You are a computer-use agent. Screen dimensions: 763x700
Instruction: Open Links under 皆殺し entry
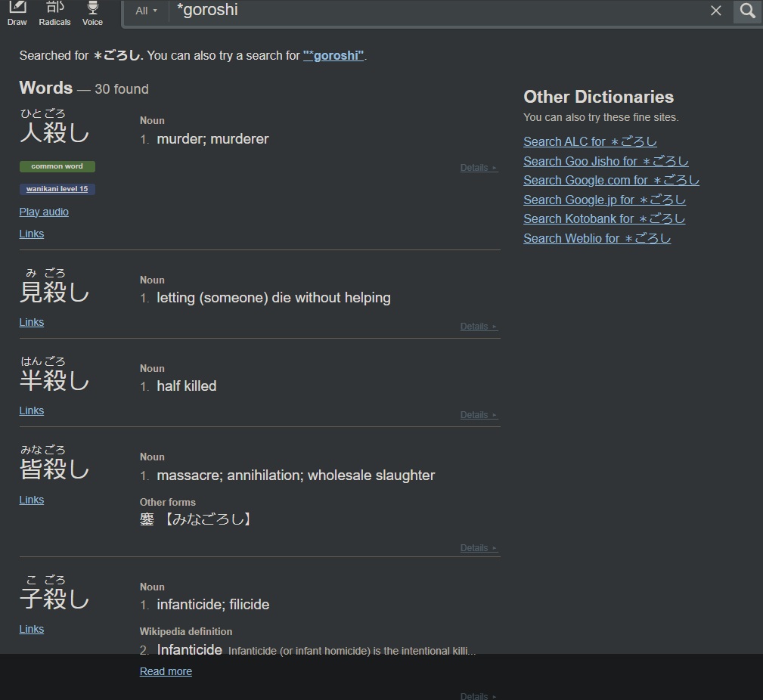click(32, 500)
